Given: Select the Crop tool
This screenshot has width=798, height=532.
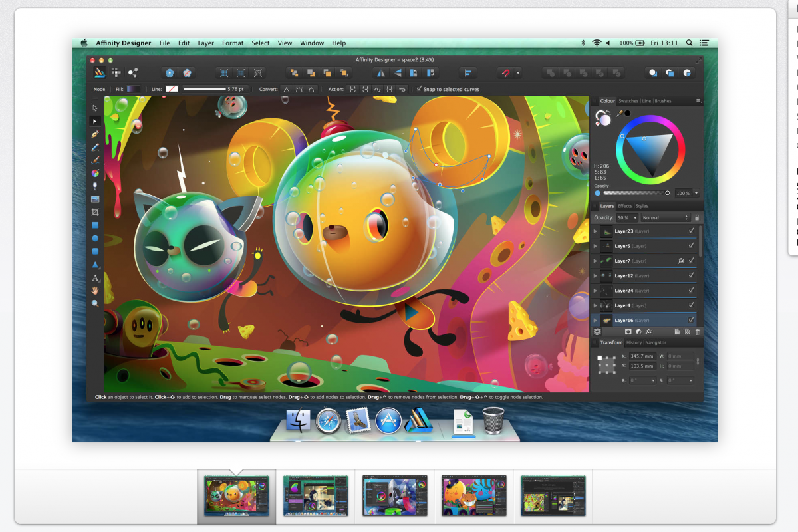Looking at the screenshot, I should [95, 212].
